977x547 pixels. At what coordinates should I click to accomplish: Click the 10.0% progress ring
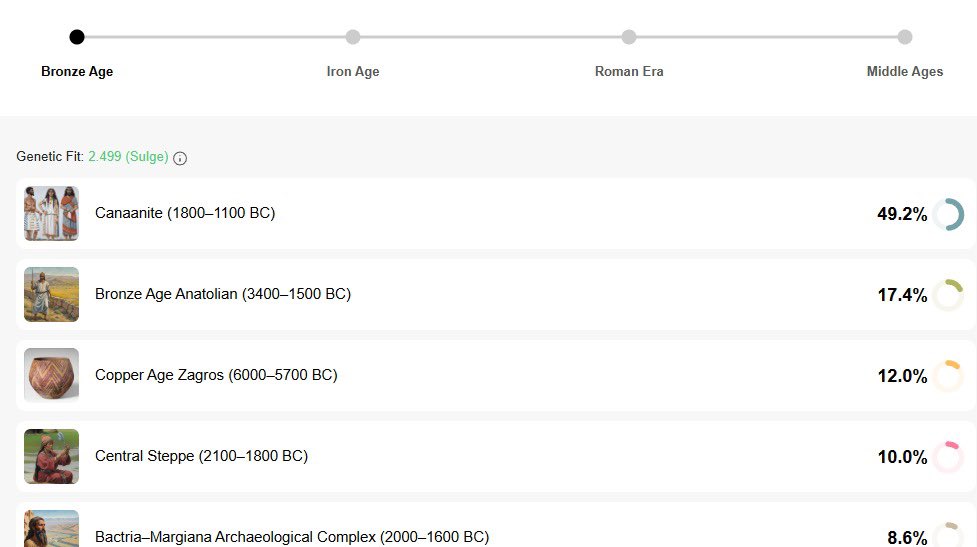948,457
